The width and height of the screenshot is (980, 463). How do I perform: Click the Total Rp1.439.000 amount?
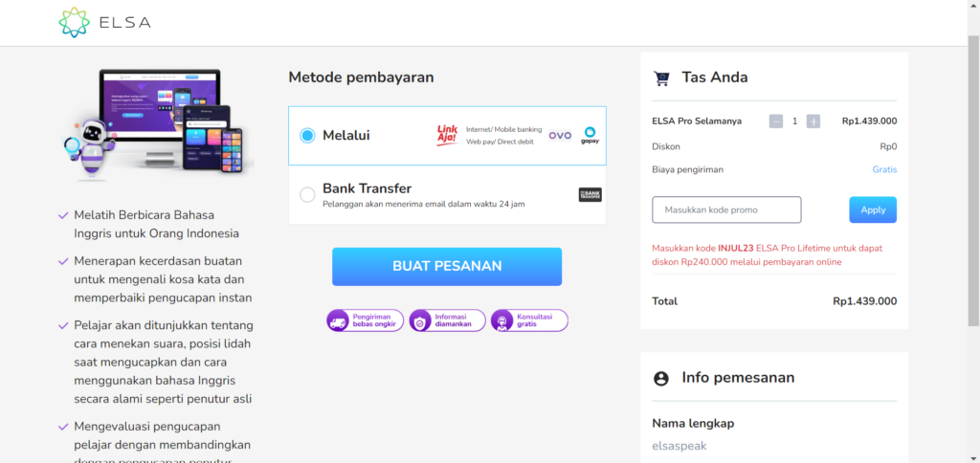(865, 301)
